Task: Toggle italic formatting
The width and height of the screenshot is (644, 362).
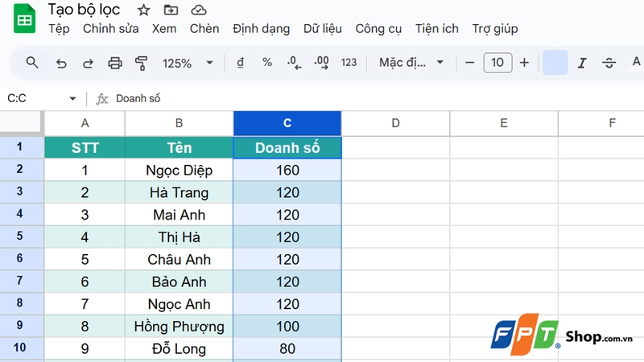Action: [x=581, y=63]
